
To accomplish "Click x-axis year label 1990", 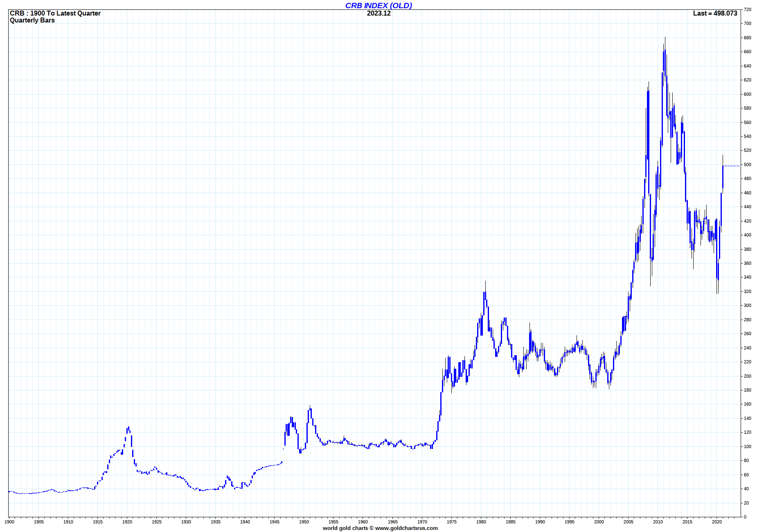I will pos(540,521).
